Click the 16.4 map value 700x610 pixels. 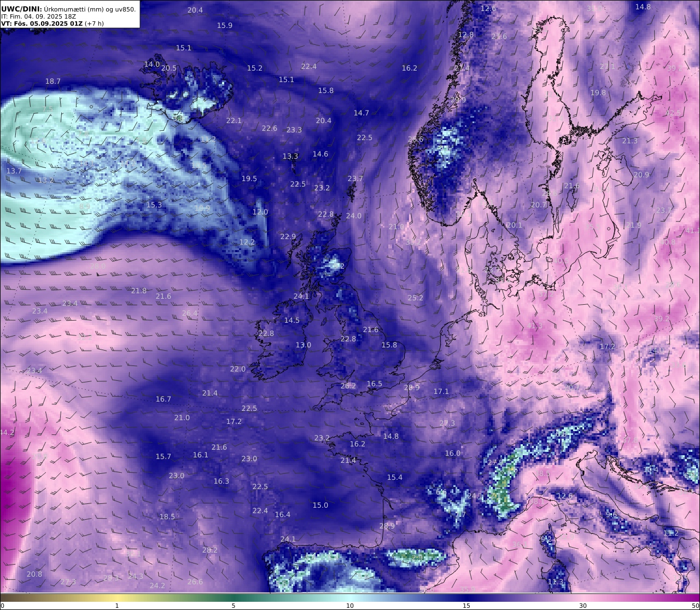pyautogui.click(x=283, y=515)
